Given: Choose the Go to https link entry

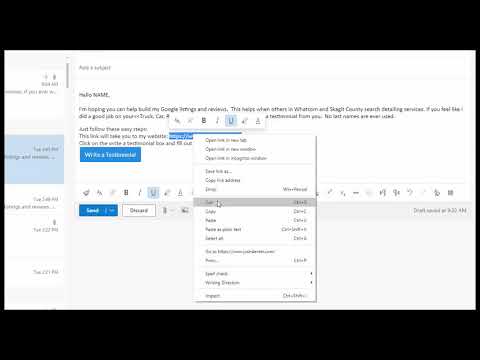Looking at the screenshot, I should pos(255,251).
